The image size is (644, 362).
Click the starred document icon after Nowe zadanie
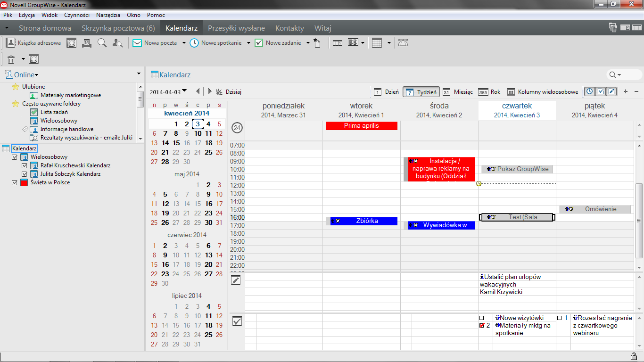tap(317, 43)
